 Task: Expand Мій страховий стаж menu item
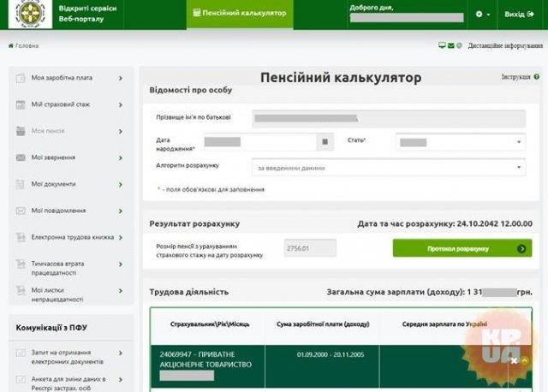(70, 104)
